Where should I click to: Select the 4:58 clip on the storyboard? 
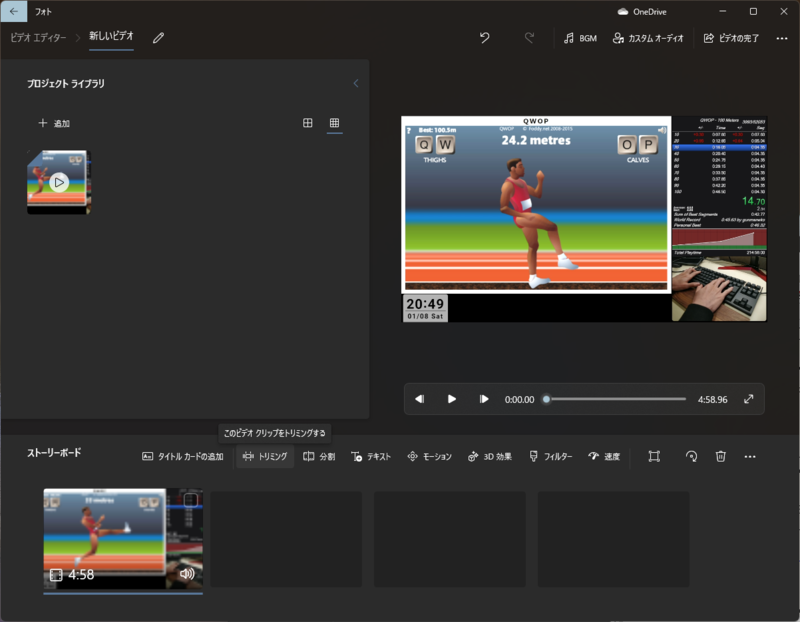tap(123, 539)
